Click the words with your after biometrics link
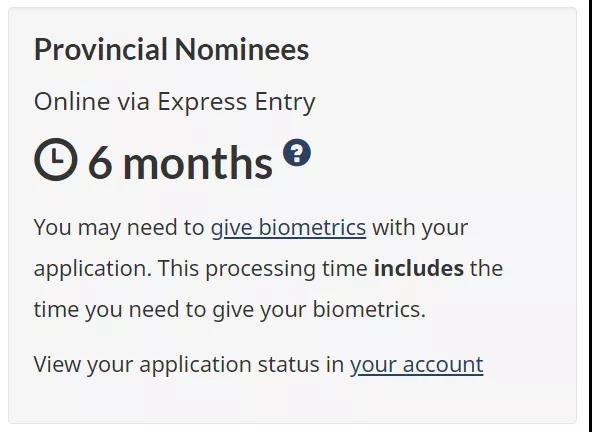The height and width of the screenshot is (432, 592). (x=420, y=227)
